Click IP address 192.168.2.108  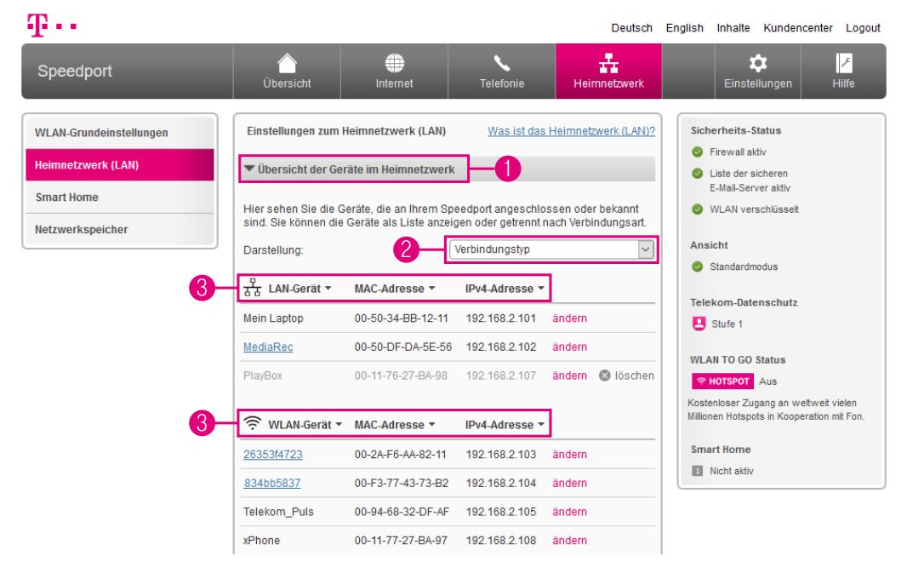[501, 540]
